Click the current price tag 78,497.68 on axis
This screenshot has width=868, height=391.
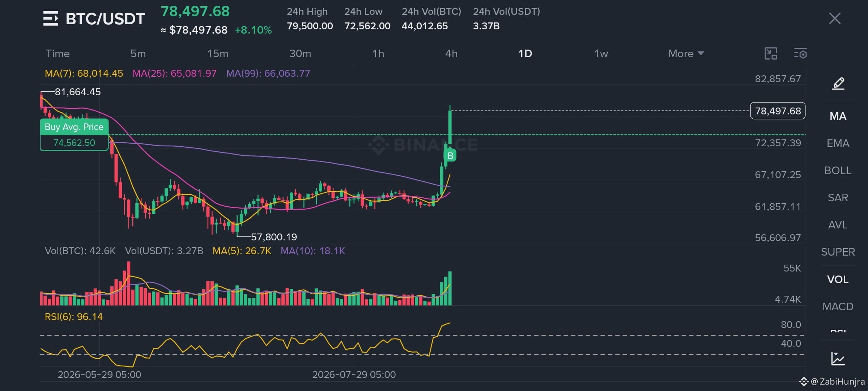pyautogui.click(x=778, y=111)
